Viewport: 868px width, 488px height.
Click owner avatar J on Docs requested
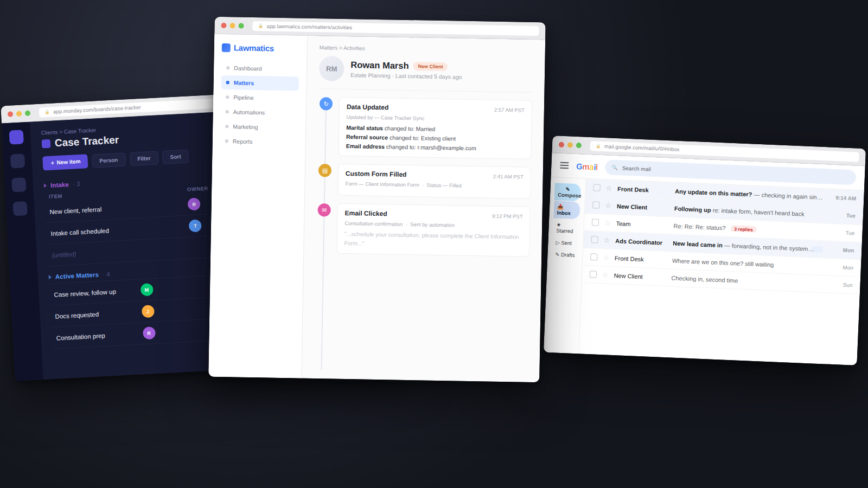pos(148,311)
